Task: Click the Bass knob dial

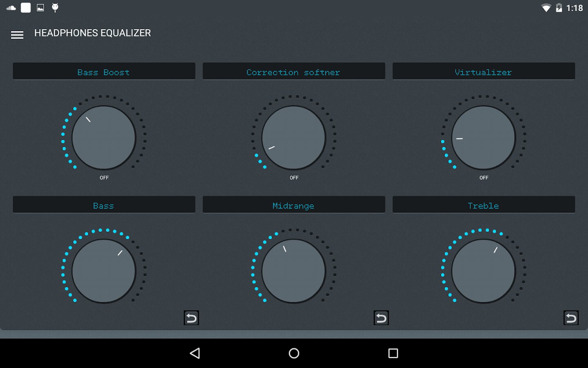Action: 104,271
